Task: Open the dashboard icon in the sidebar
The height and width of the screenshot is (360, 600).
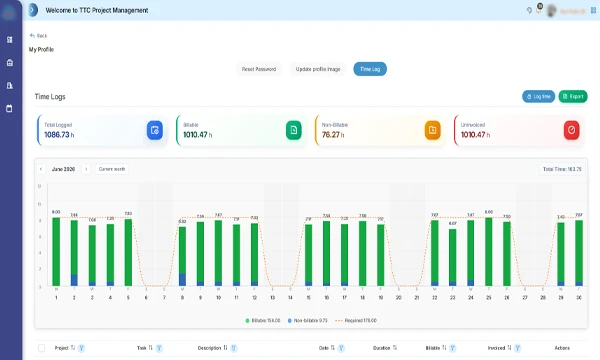Action: click(10, 39)
